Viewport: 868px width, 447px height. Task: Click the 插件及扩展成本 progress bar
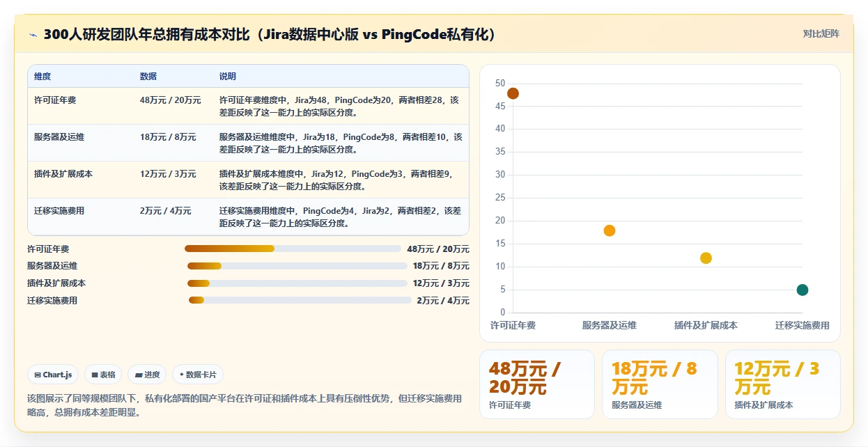(297, 283)
